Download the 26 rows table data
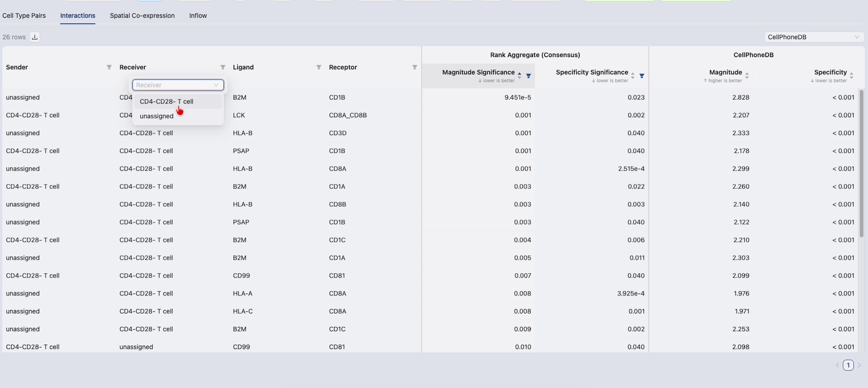 35,37
